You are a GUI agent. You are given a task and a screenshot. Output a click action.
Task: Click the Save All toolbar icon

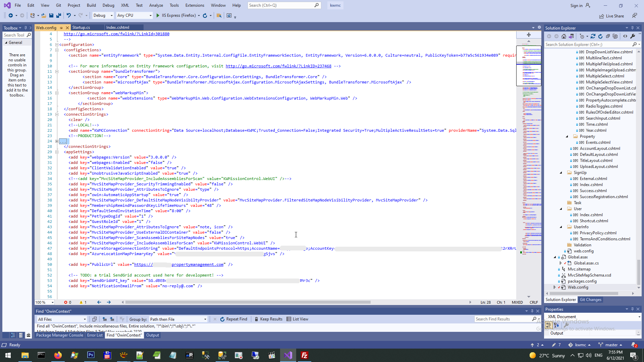point(59,15)
